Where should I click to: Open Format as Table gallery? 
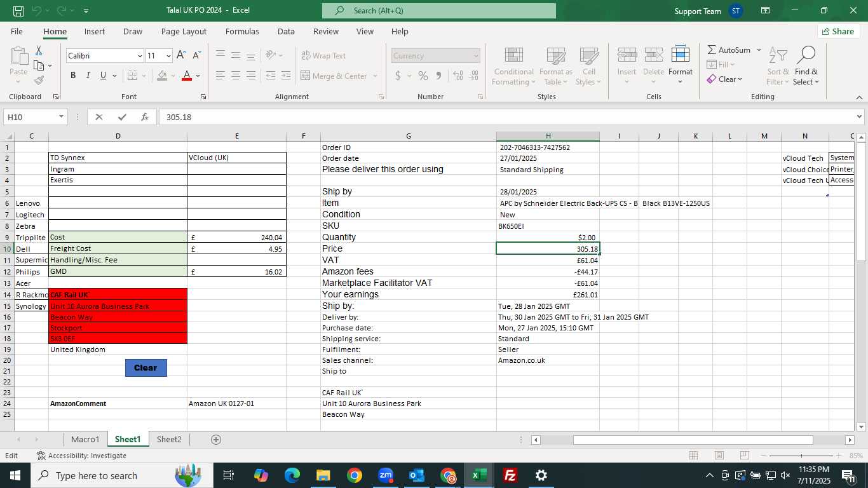tap(555, 66)
